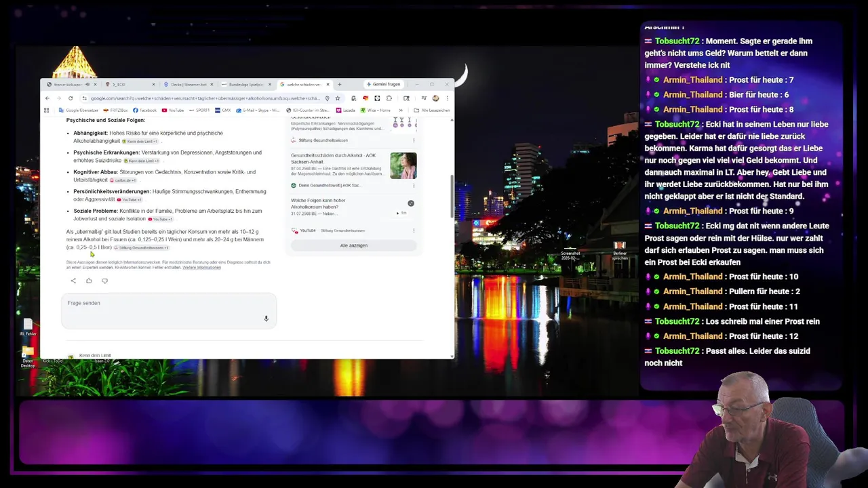Close the Bundesliga Spielplan tab
This screenshot has height=488, width=868.
click(270, 85)
